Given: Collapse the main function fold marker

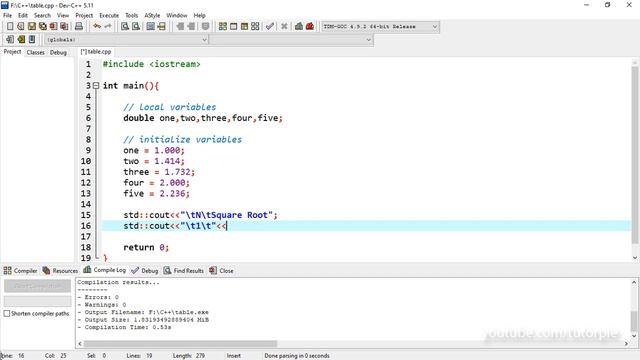Looking at the screenshot, I should pyautogui.click(x=96, y=86).
